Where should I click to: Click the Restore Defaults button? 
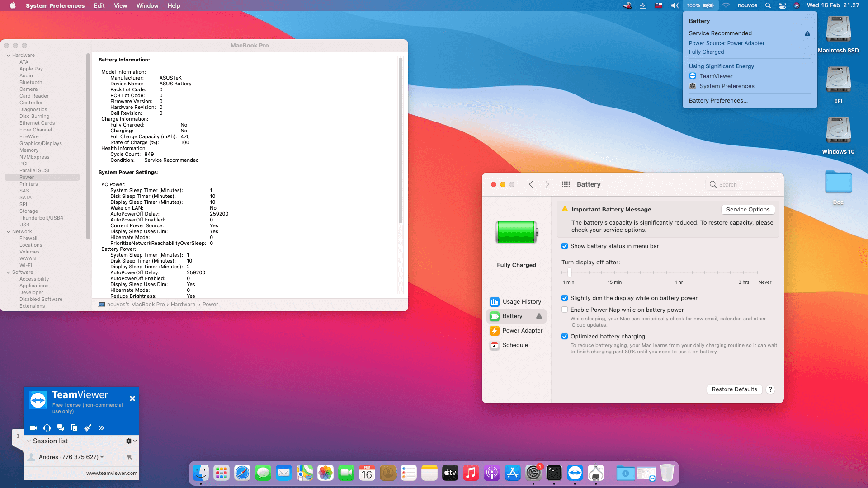pos(734,389)
